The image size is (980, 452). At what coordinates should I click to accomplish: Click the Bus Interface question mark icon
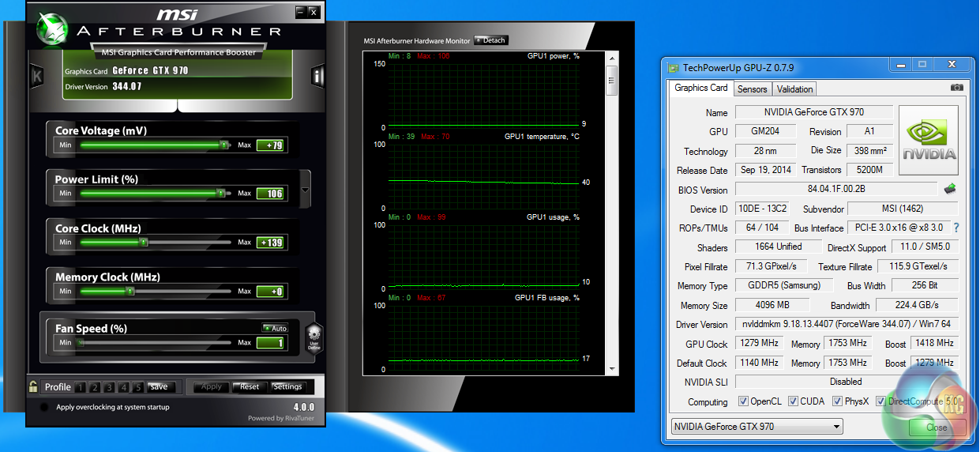(956, 228)
